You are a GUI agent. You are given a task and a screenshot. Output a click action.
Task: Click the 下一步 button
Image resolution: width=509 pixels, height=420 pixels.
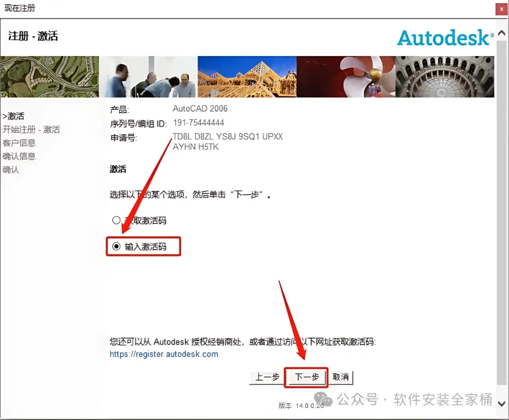pyautogui.click(x=306, y=377)
